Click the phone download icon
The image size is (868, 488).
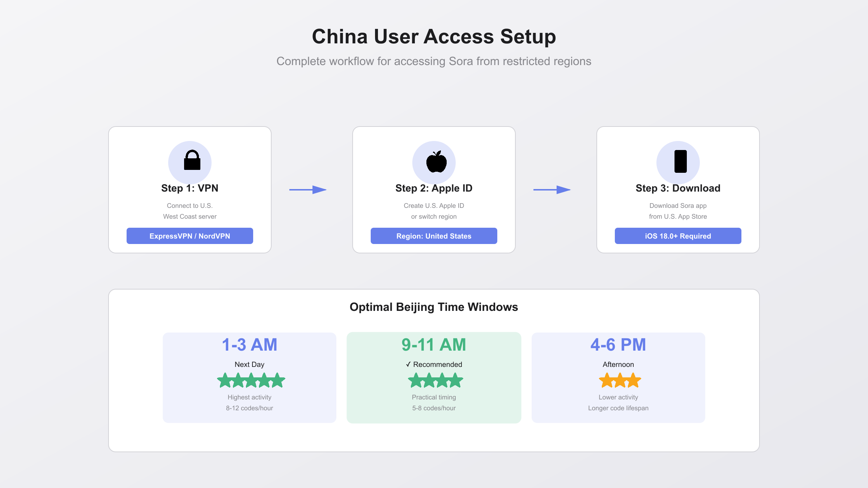pyautogui.click(x=680, y=161)
